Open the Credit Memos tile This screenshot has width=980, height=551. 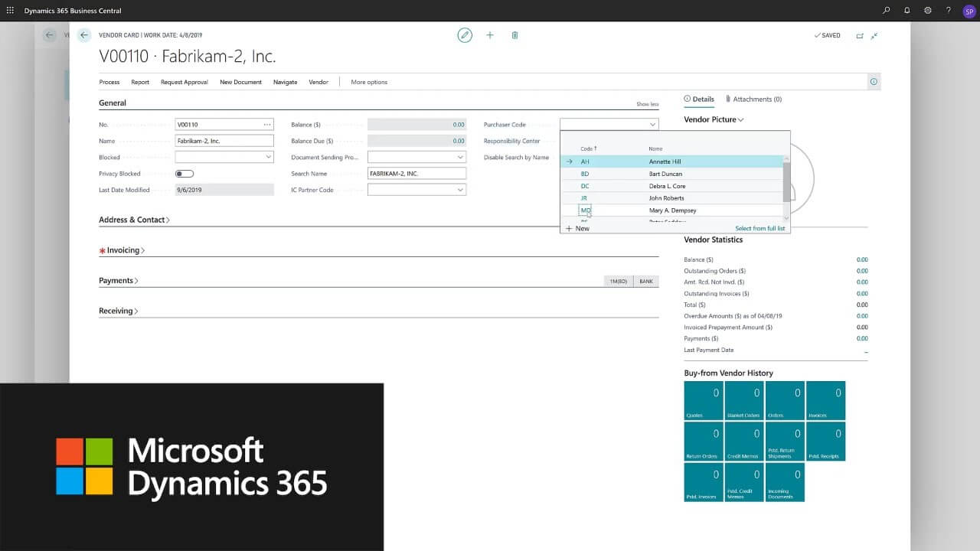744,442
